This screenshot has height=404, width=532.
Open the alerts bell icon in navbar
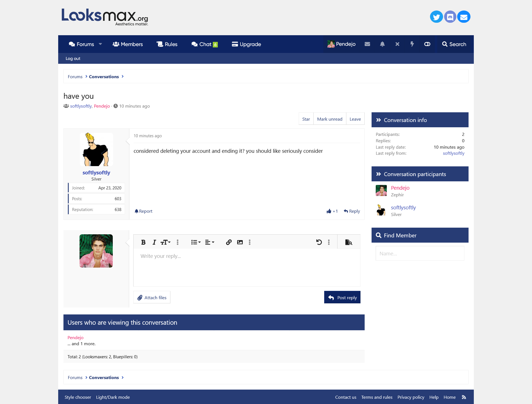pos(382,44)
